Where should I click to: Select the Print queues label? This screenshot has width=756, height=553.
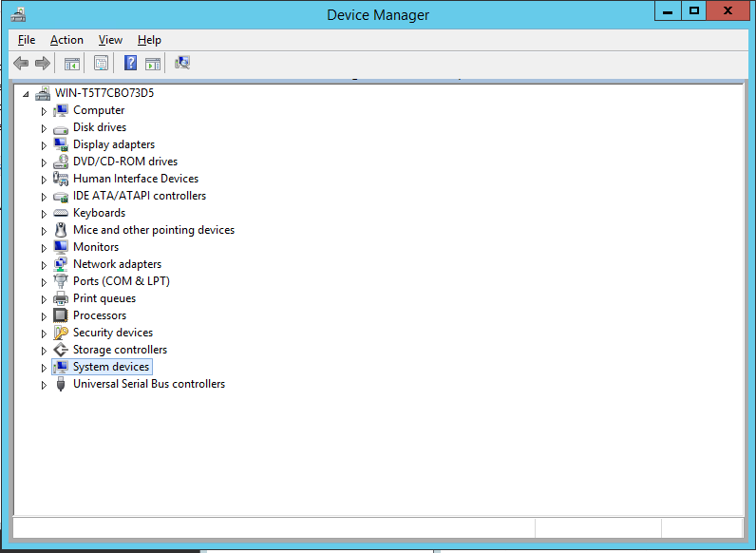point(104,298)
